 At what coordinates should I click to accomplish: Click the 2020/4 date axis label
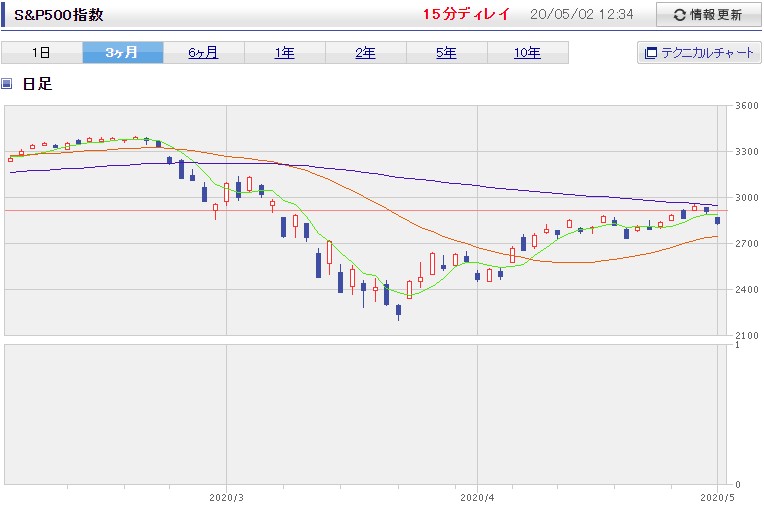coord(478,497)
